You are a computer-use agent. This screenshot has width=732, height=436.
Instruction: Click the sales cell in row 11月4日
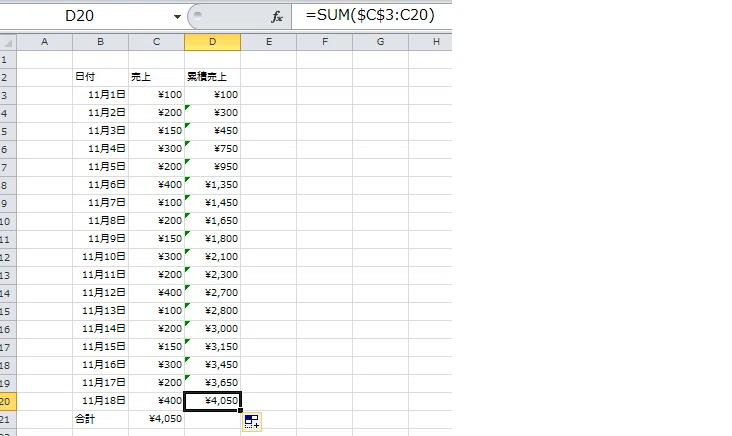pyautogui.click(x=156, y=149)
